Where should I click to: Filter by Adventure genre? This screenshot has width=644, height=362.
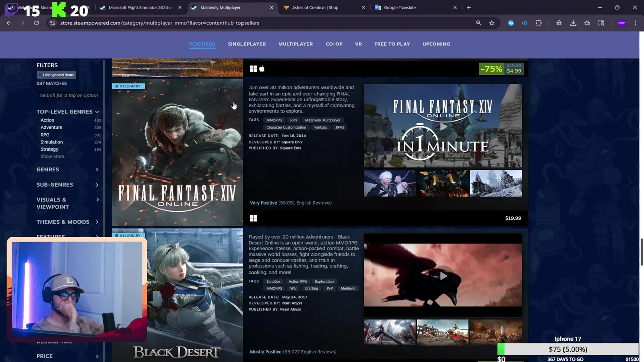(x=51, y=127)
